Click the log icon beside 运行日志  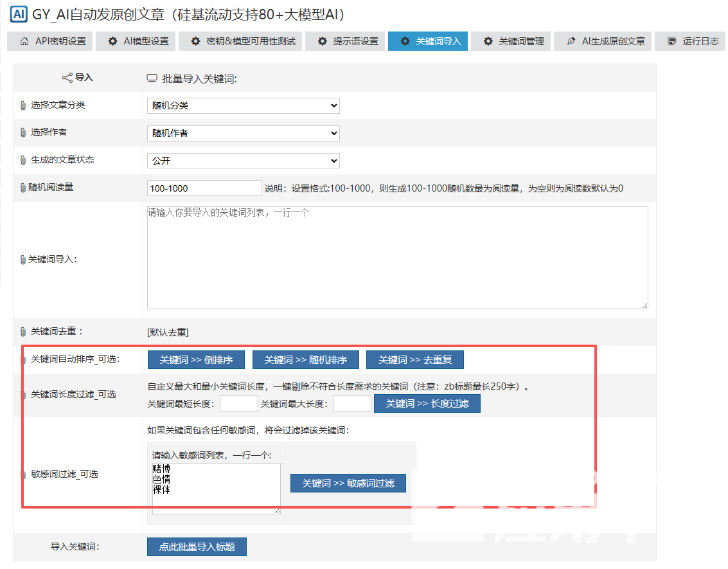[672, 41]
